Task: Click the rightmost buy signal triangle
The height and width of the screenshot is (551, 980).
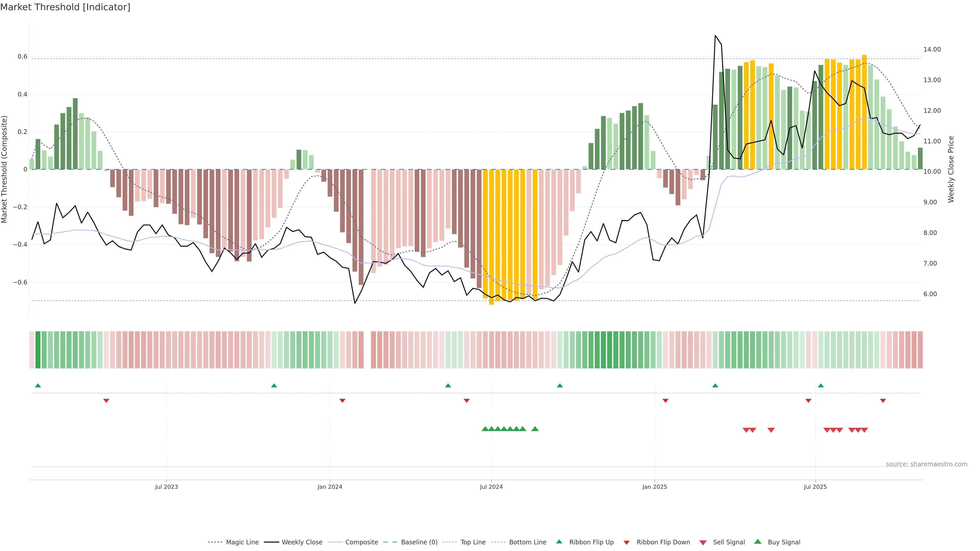Action: click(x=535, y=429)
